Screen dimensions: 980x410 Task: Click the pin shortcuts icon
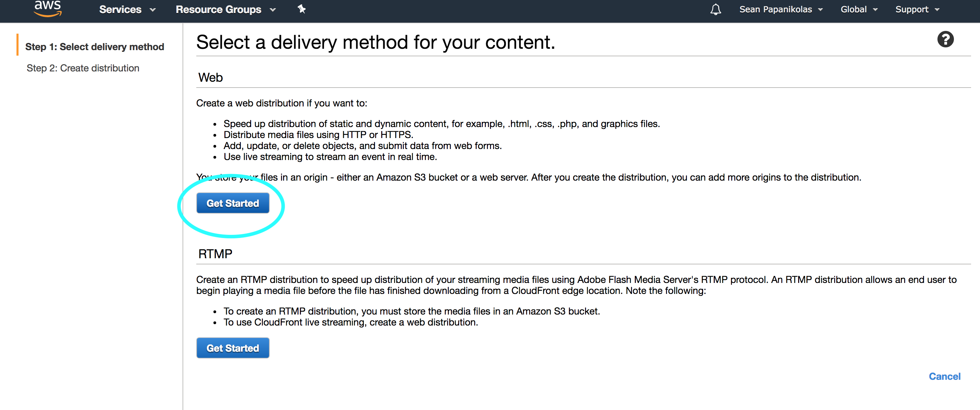click(x=302, y=9)
